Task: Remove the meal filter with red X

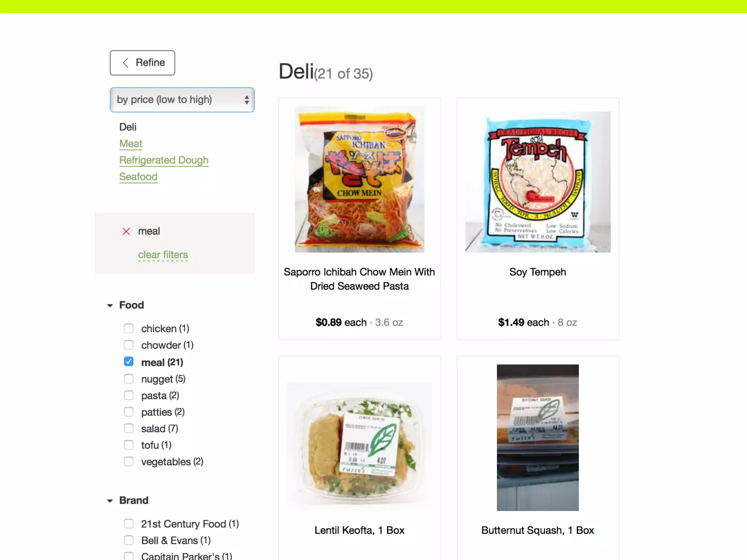Action: (126, 232)
